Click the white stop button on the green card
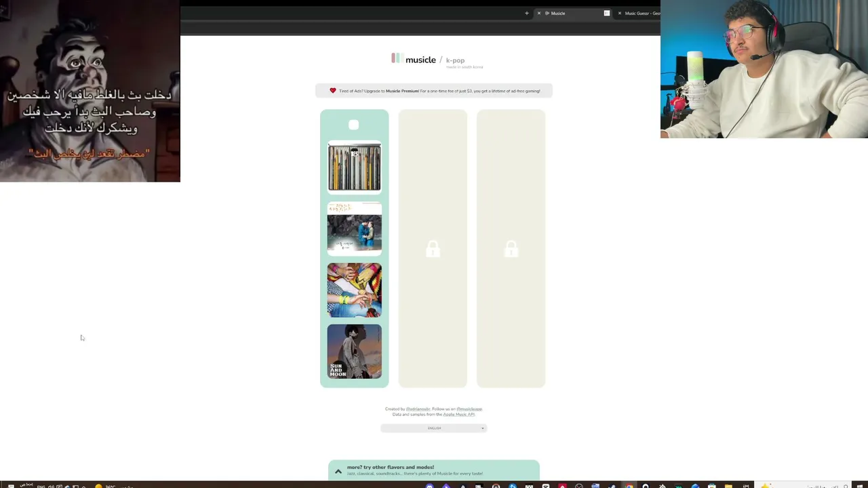868x488 pixels. coord(354,125)
